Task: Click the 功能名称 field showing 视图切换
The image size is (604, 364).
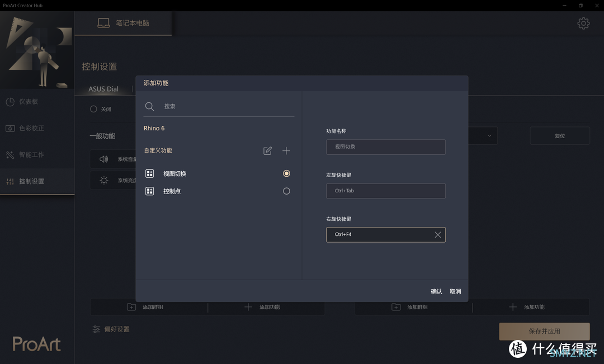Action: click(x=385, y=146)
